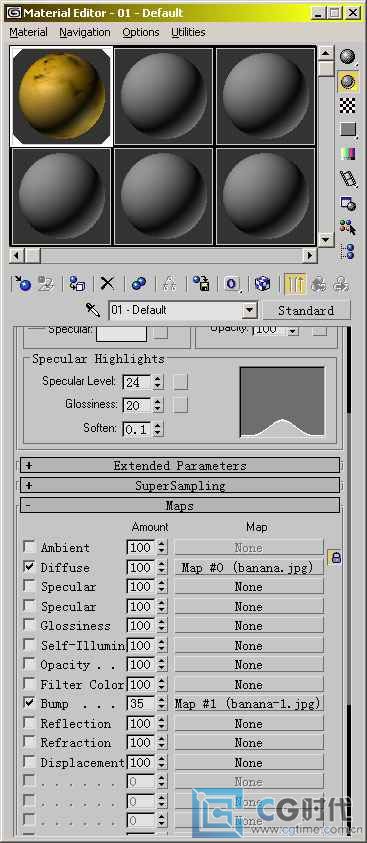Click the Put to Library icon

coord(202,283)
